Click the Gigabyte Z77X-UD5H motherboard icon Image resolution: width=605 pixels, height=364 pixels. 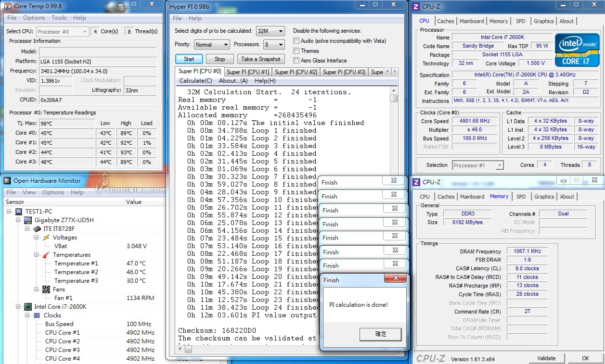coord(28,220)
